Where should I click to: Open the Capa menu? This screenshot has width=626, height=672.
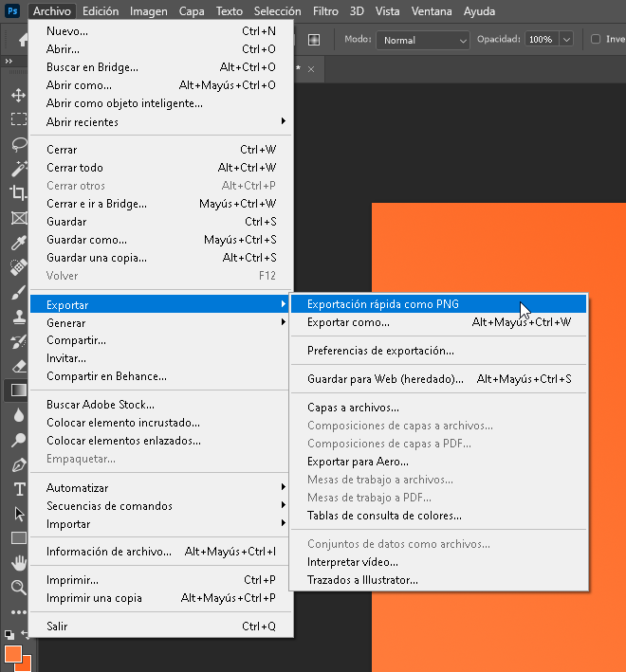192,11
